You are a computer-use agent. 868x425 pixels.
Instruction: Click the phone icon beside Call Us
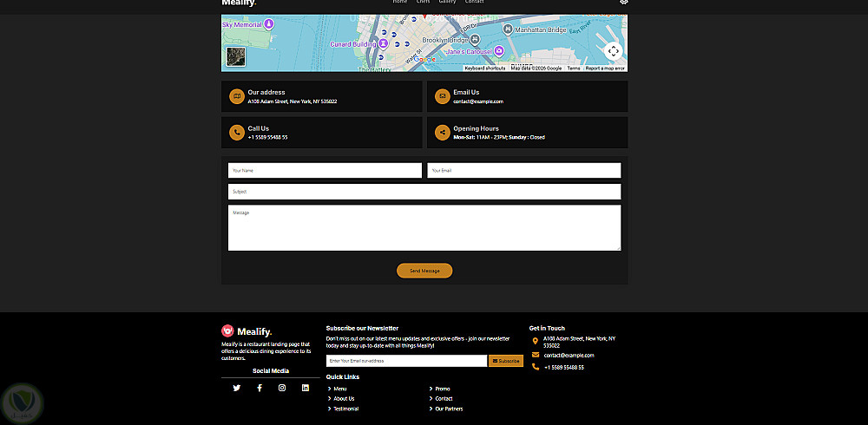coord(237,132)
